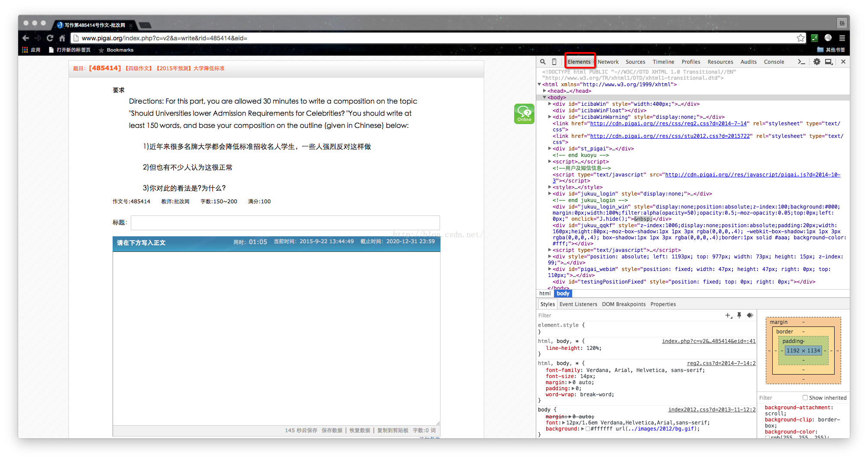Open the Timeline tab
Viewport: 868px width, 460px height.
[x=664, y=62]
